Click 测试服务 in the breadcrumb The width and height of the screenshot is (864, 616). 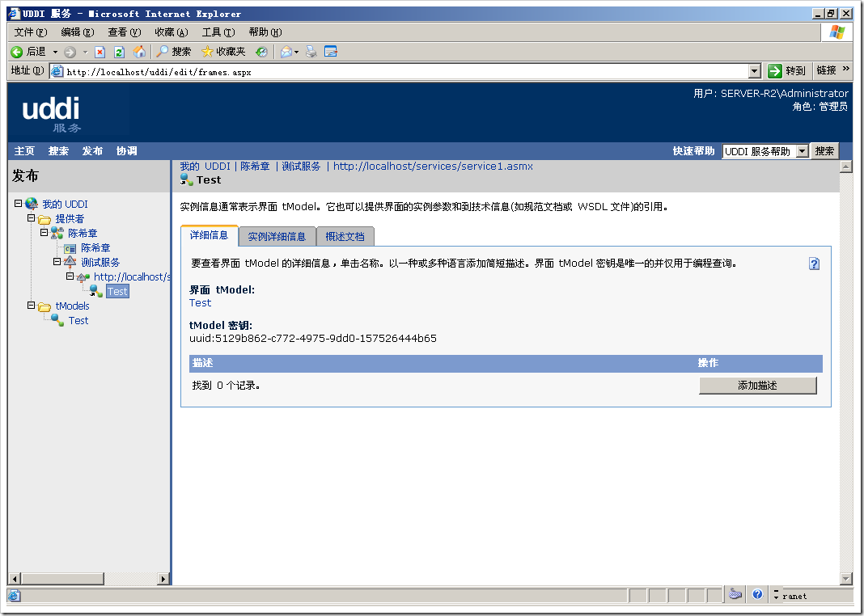coord(301,167)
